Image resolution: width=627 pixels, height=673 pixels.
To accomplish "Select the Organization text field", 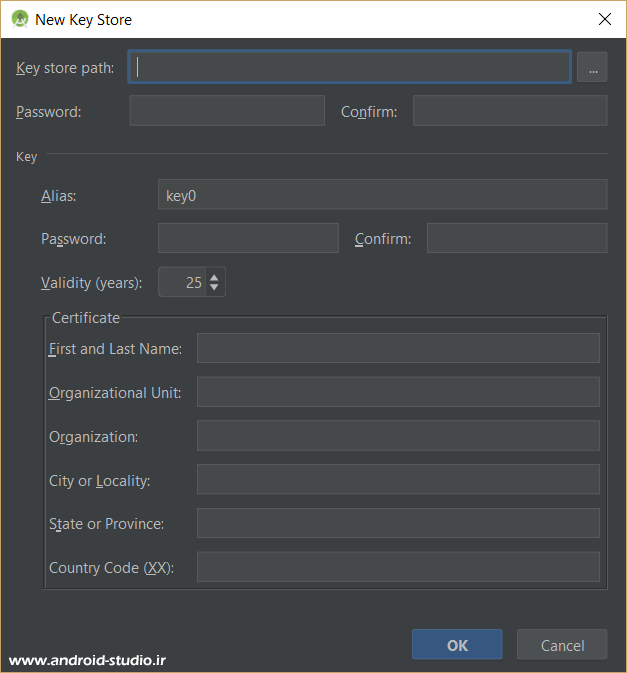I will tap(398, 436).
